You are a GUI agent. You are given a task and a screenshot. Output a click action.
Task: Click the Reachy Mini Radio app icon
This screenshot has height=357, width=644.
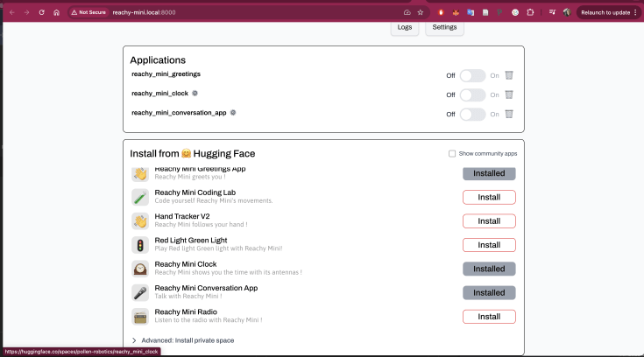140,316
